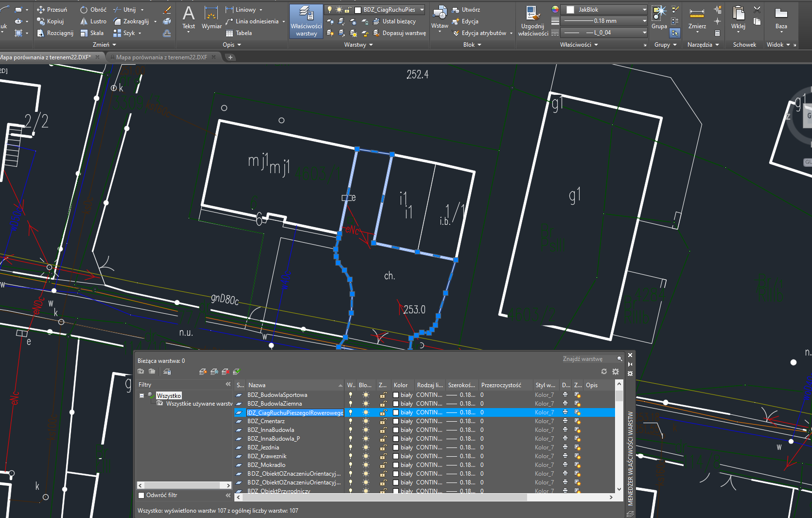The image size is (812, 518).
Task: Click the new layer icon in layer manager
Action: [x=203, y=372]
